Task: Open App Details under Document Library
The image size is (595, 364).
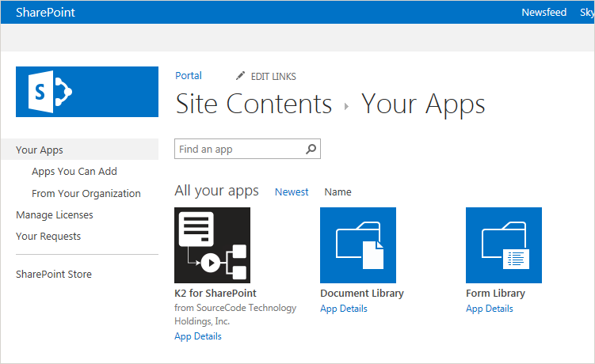Action: point(344,309)
